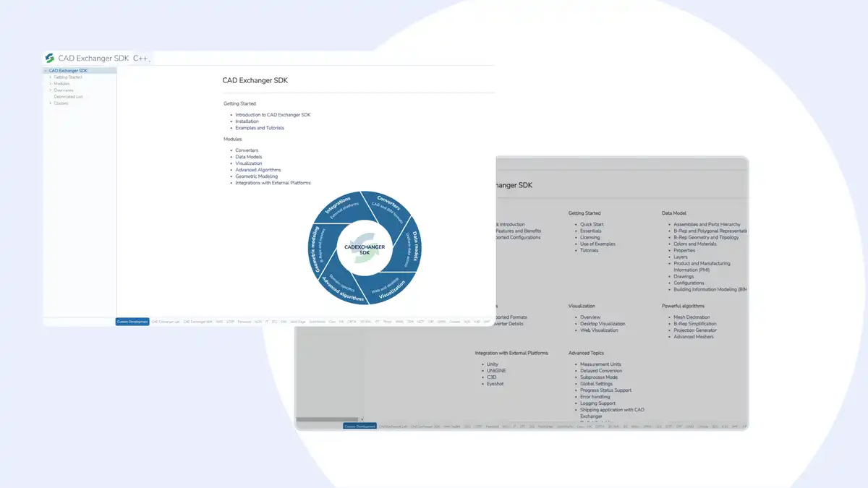This screenshot has height=488, width=868.
Task: Open Measurement Units link
Action: click(600, 364)
